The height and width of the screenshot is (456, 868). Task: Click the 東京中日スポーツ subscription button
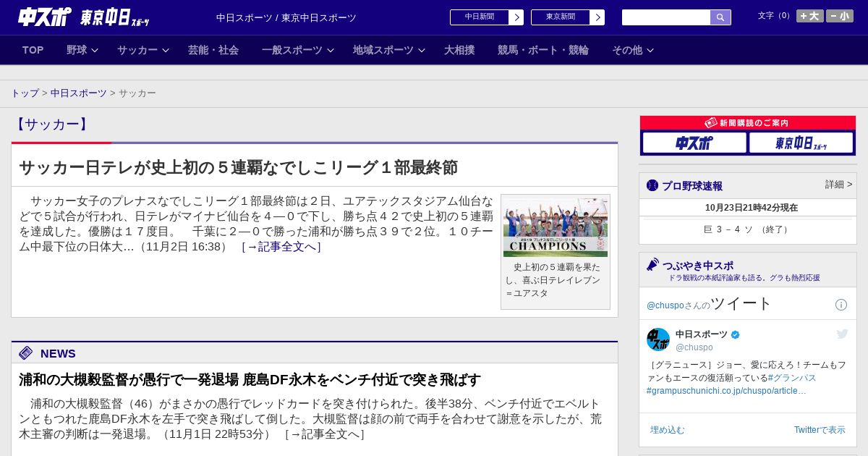(801, 143)
